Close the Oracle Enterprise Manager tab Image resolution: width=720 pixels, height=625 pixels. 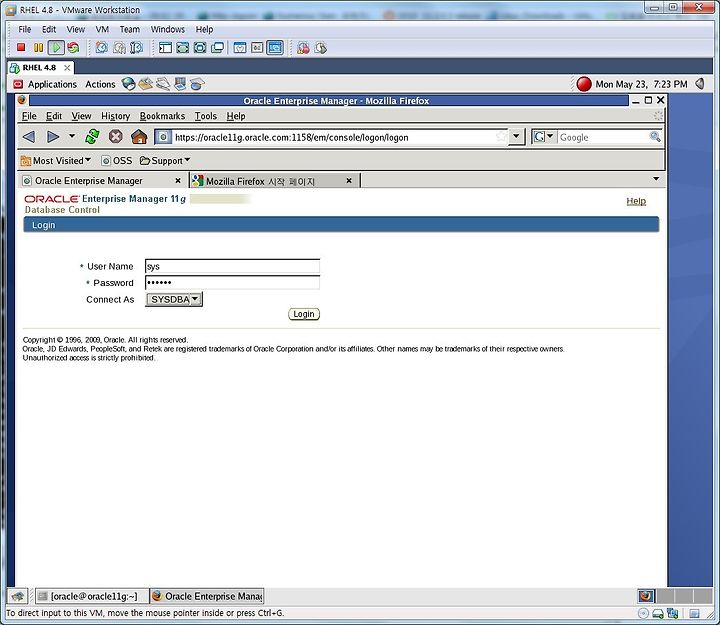[x=178, y=180]
